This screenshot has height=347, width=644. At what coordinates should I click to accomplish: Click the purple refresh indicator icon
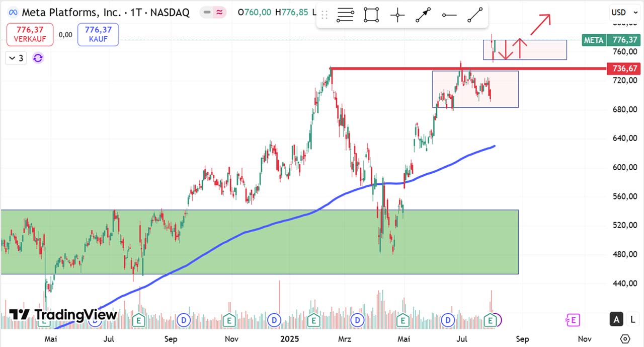(x=38, y=58)
